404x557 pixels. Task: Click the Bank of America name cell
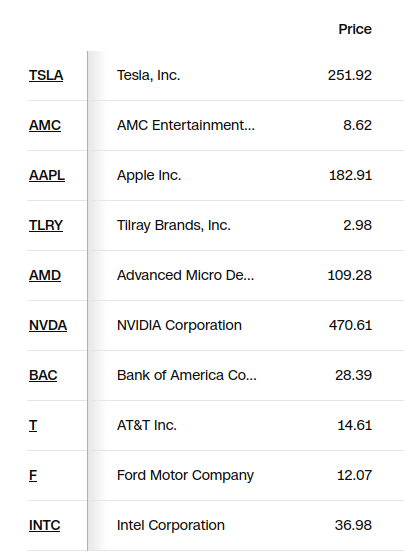[x=187, y=375]
